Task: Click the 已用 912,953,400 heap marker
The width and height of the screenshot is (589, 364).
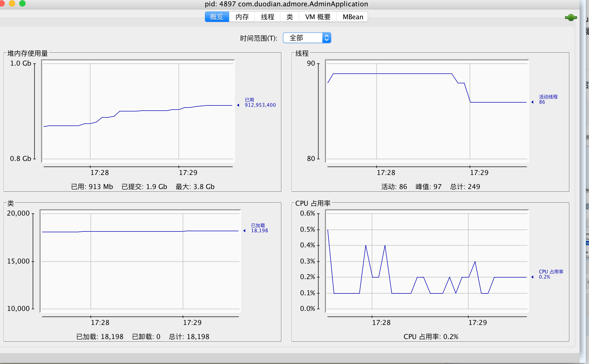Action: (260, 103)
